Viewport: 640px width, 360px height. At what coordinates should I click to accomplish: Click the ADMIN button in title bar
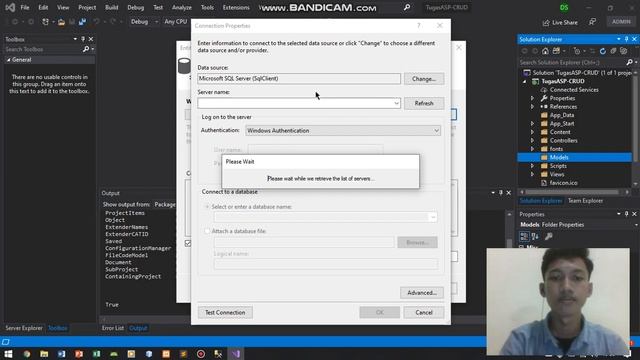[x=621, y=22]
